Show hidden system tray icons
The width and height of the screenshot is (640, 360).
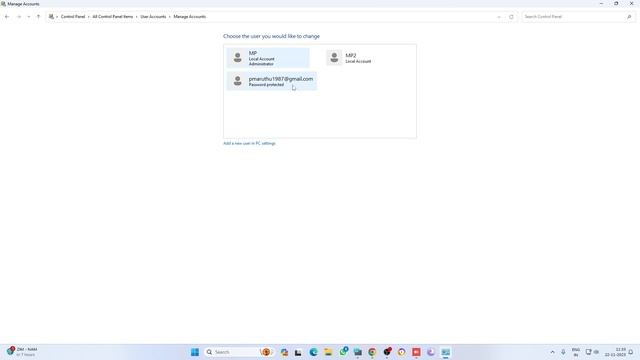(553, 352)
